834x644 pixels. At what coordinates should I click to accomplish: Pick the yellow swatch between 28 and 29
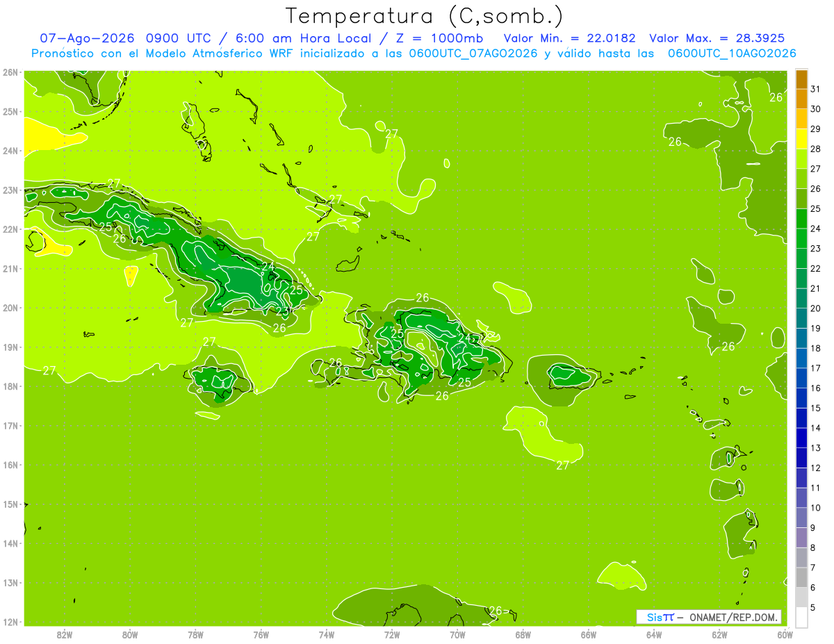[801, 139]
